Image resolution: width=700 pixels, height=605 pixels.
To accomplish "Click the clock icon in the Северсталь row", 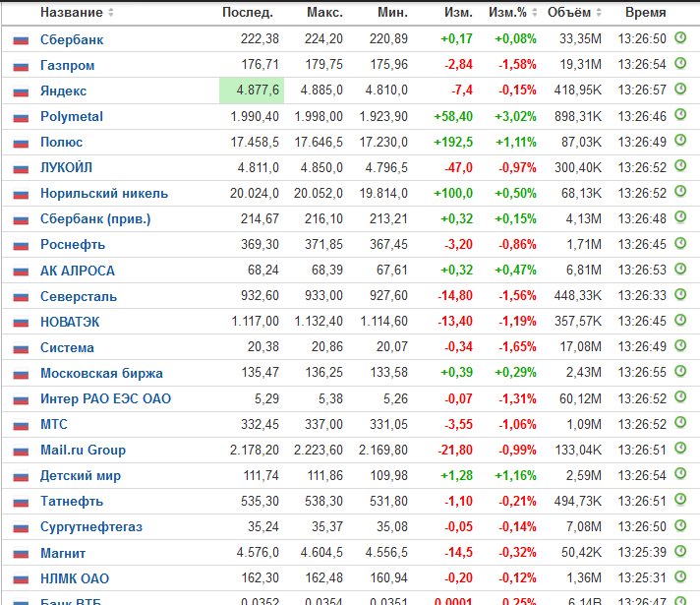I will pyautogui.click(x=680, y=294).
